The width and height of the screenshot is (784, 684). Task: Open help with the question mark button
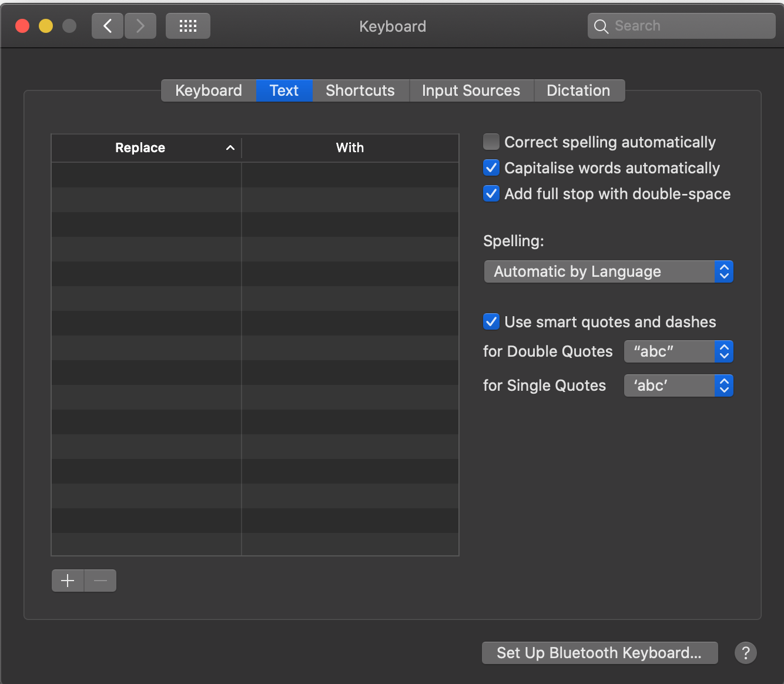[745, 653]
